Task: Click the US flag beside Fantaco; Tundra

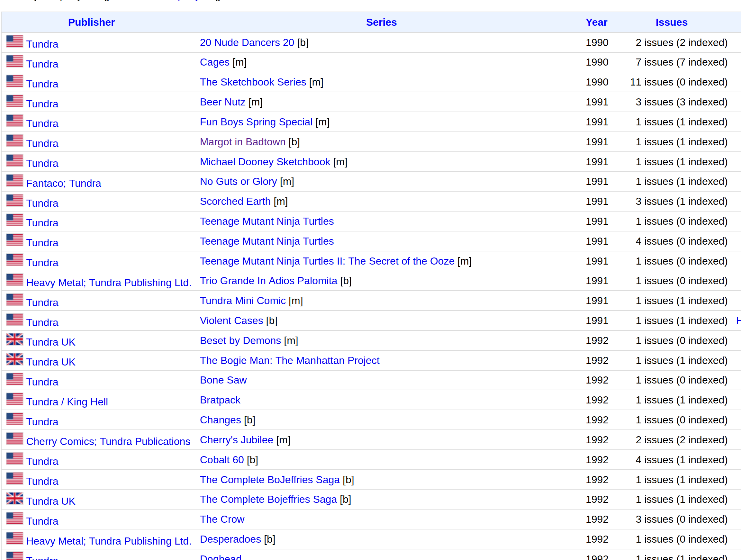Action: pos(14,180)
